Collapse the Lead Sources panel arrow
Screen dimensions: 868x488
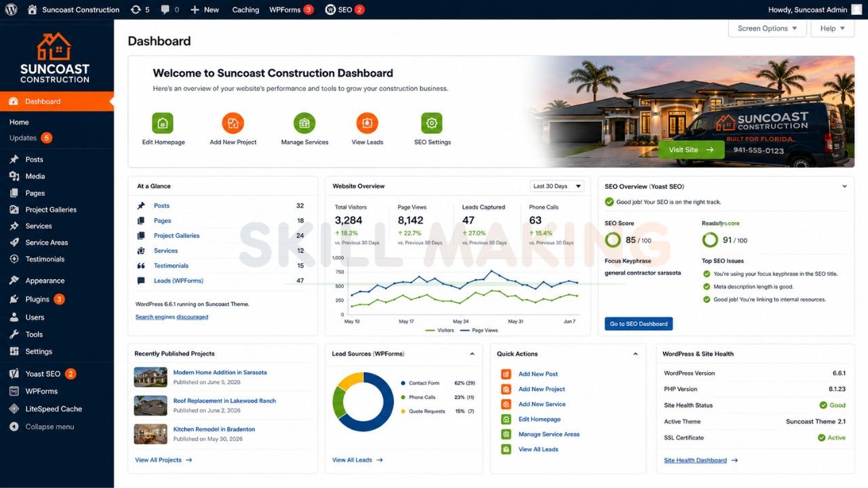pos(472,354)
